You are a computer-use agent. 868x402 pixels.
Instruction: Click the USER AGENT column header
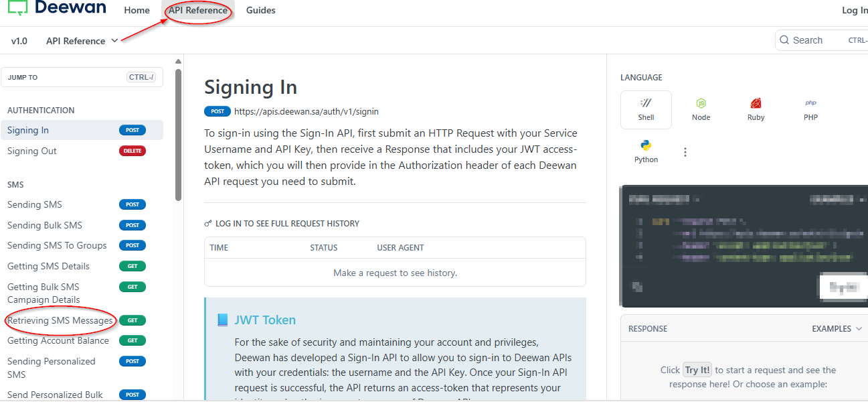pos(400,248)
